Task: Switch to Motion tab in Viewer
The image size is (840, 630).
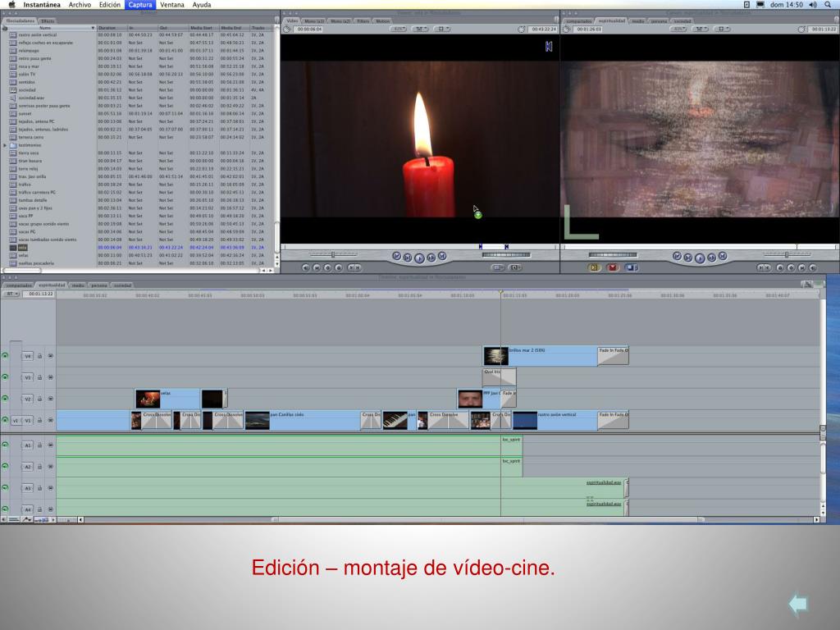Action: coord(382,21)
